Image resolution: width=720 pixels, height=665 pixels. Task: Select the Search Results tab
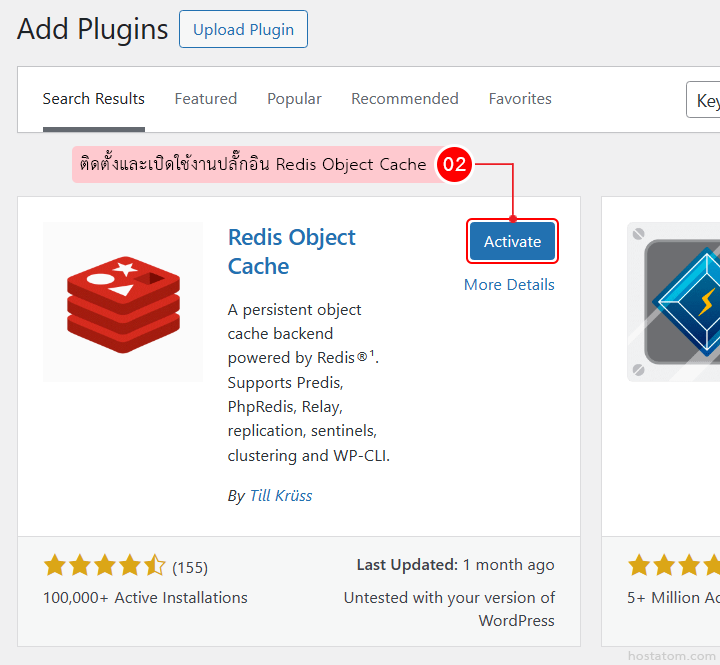coord(94,99)
